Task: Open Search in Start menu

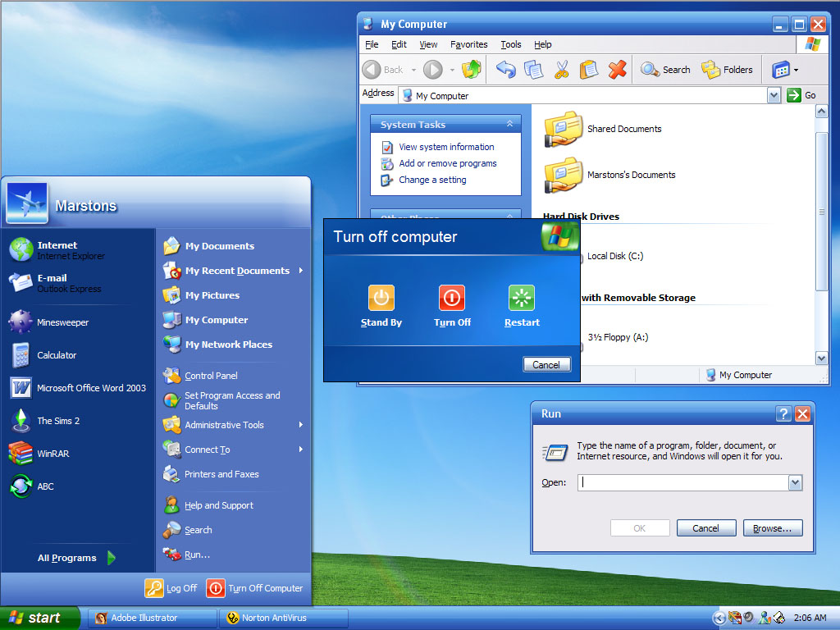Action: pos(188,530)
